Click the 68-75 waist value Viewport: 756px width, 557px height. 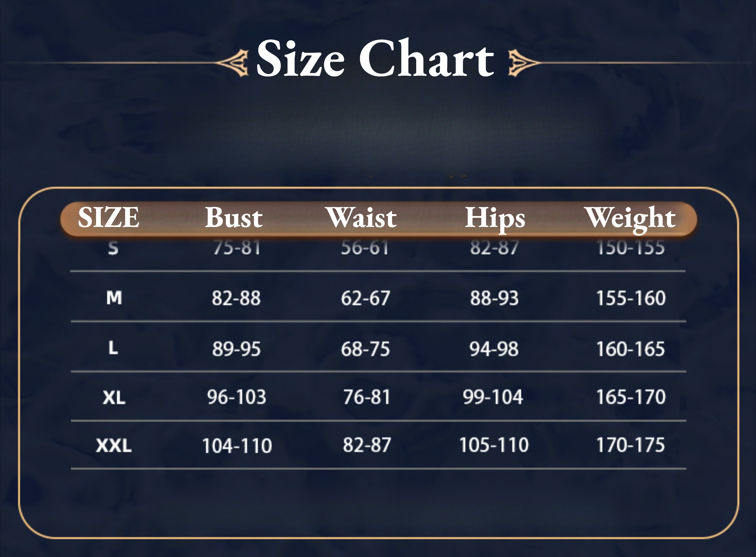[x=365, y=349]
